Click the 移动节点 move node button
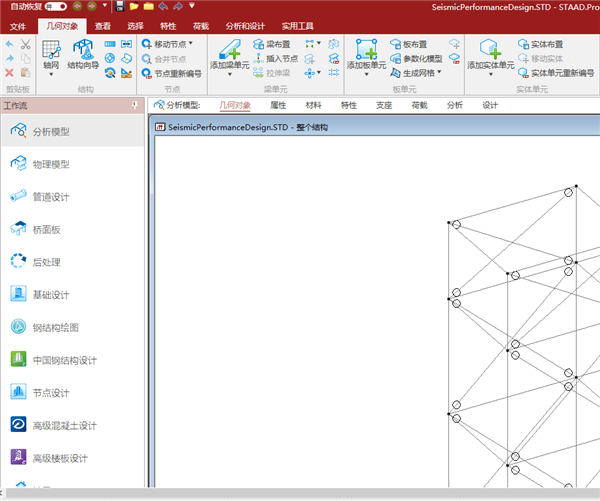Image resolution: width=600 pixels, height=501 pixels. click(165, 44)
